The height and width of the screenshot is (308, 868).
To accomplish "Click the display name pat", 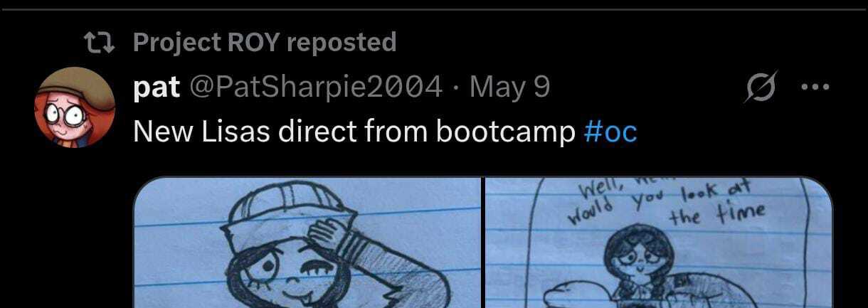I will [x=156, y=88].
